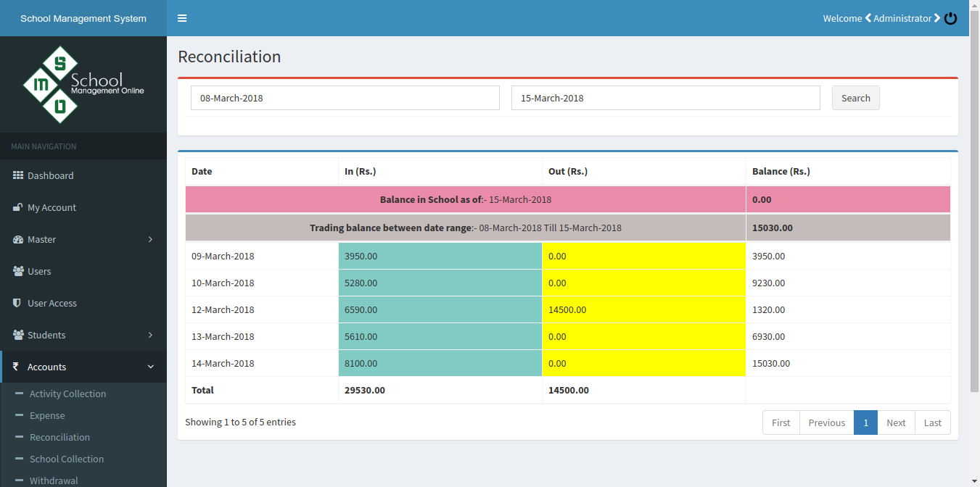Expand the Students menu chevron
Image resolution: width=980 pixels, height=487 pixels.
click(150, 335)
